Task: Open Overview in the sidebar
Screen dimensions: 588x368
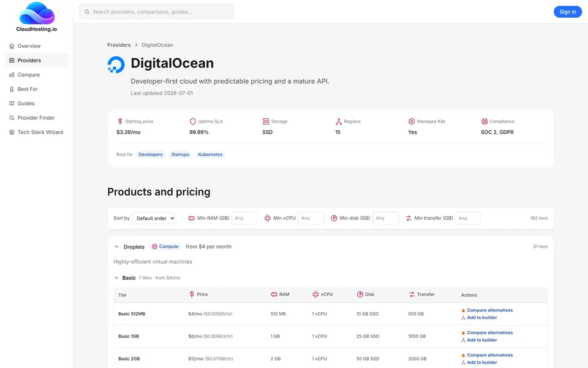Action: point(37,46)
